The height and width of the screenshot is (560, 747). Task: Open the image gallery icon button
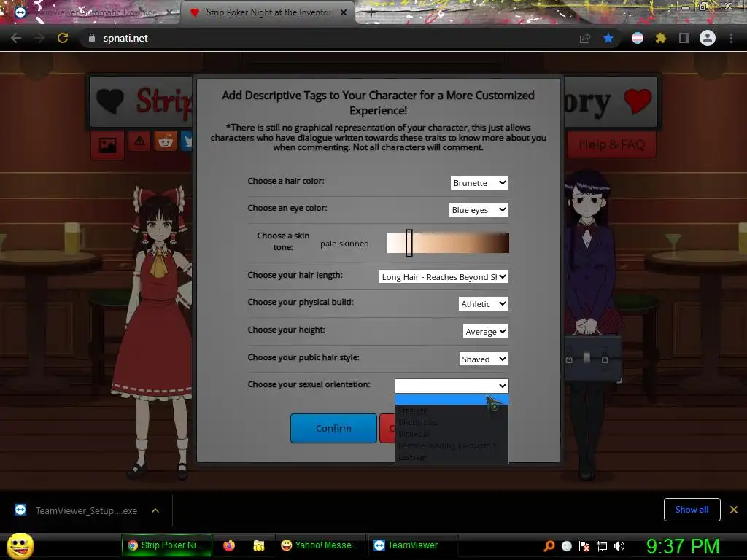[x=108, y=144]
